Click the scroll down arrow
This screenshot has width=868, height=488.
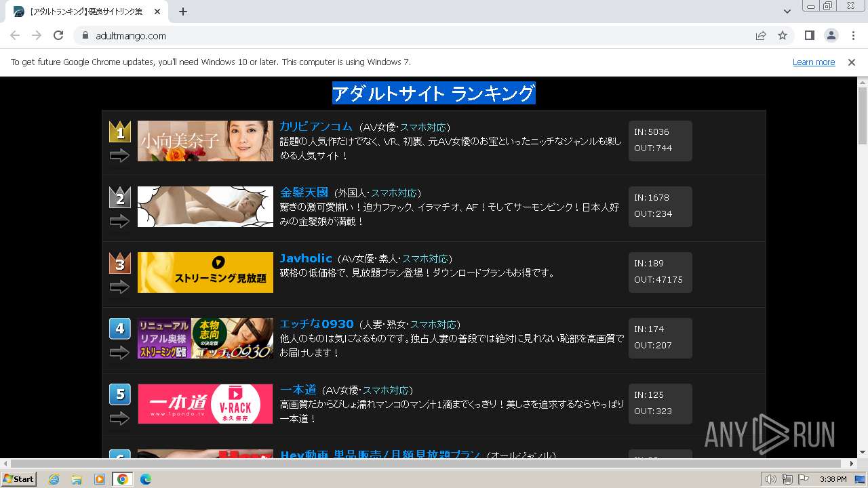[x=863, y=453]
